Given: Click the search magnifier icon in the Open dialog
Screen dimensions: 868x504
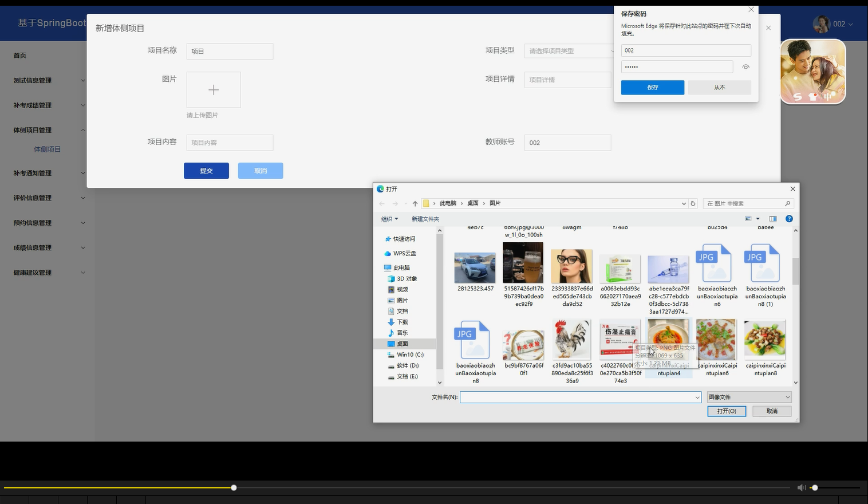Looking at the screenshot, I should (787, 203).
